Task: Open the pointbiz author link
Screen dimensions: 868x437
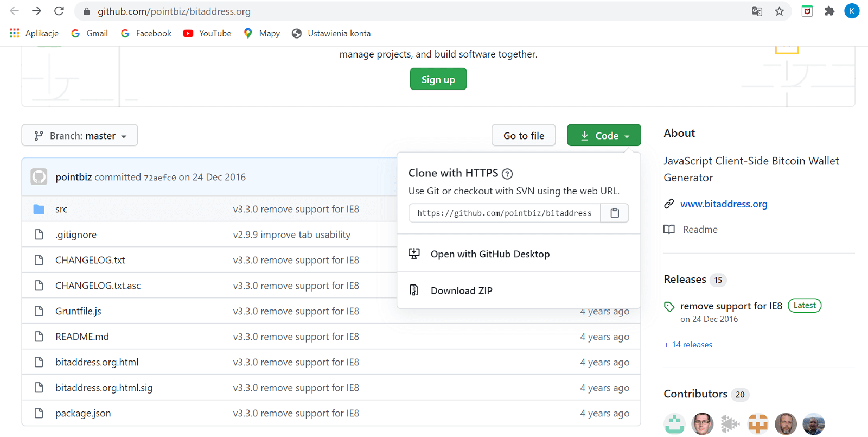Action: [x=73, y=177]
